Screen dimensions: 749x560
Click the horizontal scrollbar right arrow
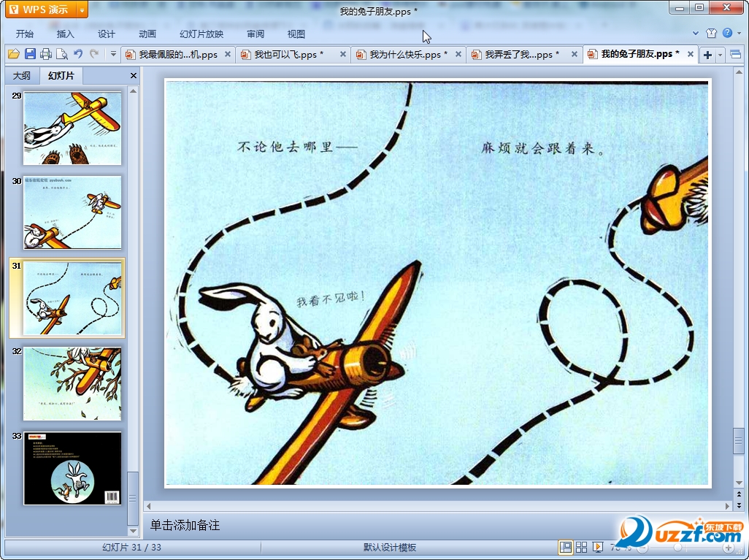(x=728, y=505)
